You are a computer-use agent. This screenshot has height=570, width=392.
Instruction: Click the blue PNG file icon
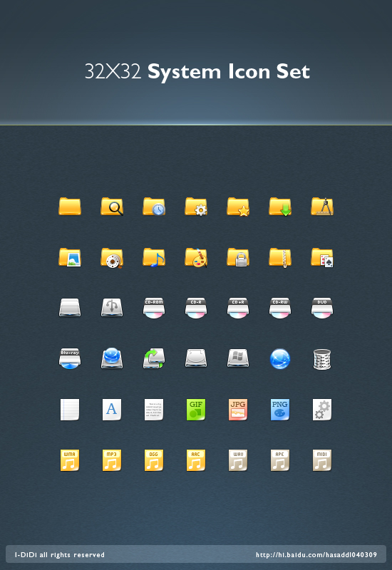(280, 410)
